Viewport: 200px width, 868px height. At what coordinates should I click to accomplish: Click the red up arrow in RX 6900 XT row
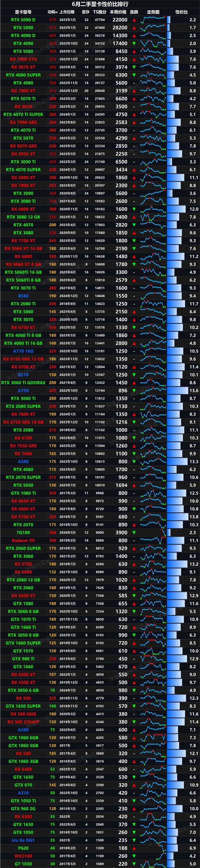click(x=134, y=178)
